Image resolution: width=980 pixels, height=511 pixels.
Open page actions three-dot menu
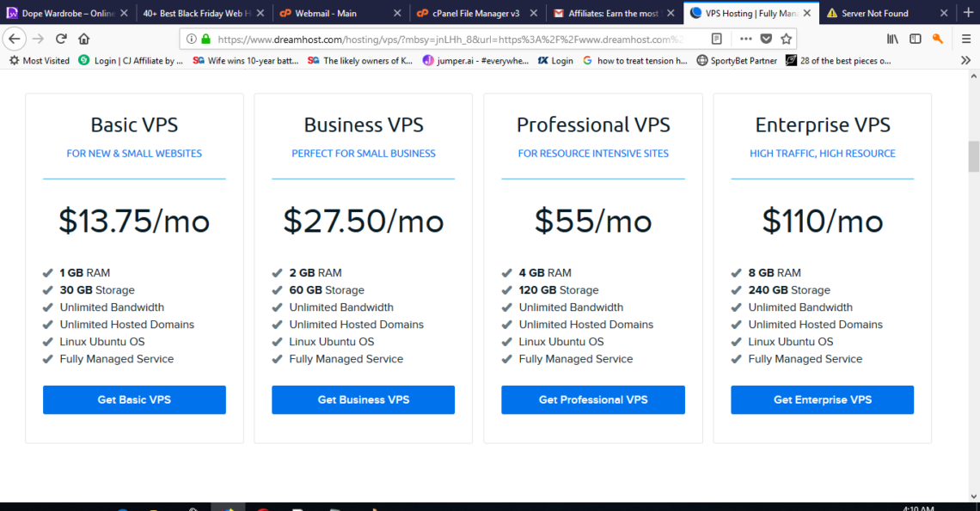pos(745,39)
